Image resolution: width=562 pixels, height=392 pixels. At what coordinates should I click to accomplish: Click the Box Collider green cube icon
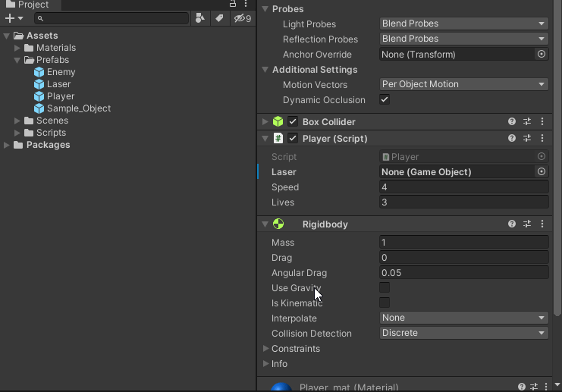(x=278, y=122)
